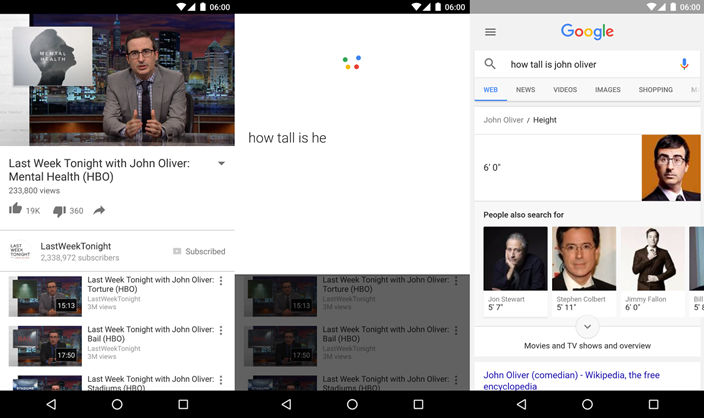Open Last Week Tonight Torture (HBO) title
The width and height of the screenshot is (704, 418).
coord(150,284)
